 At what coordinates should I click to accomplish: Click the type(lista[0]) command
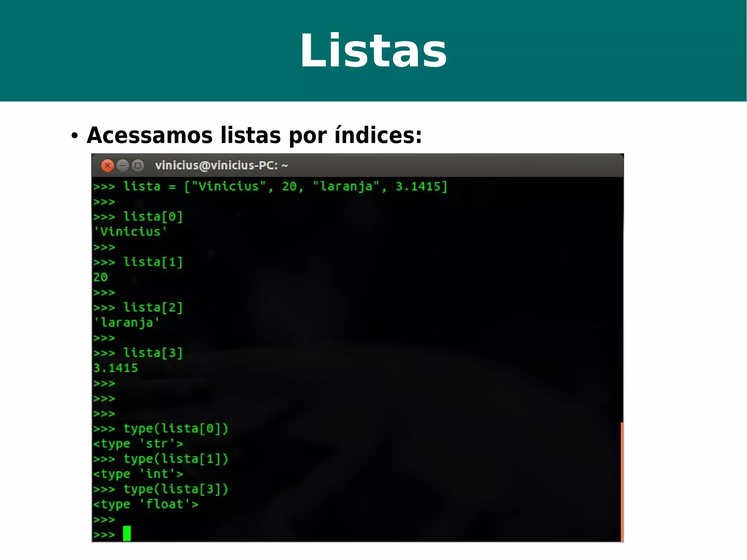(x=160, y=429)
